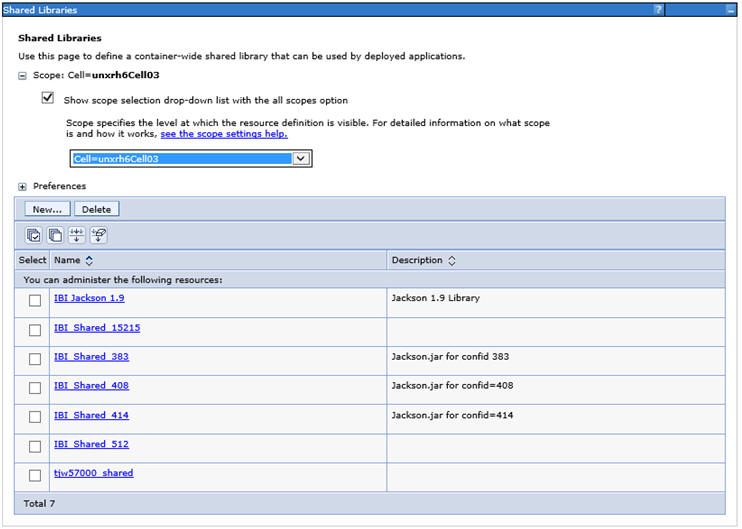Image resolution: width=742 pixels, height=529 pixels.
Task: Click the Deselect All rows icon
Action: click(56, 235)
